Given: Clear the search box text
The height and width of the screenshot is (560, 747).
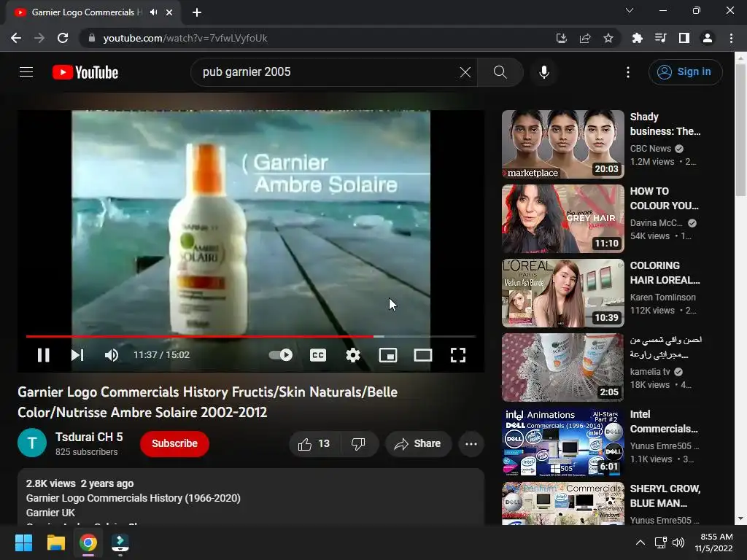Looking at the screenshot, I should [x=465, y=72].
